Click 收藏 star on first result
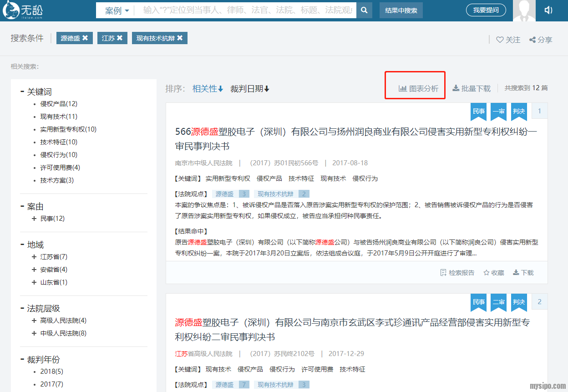The height and width of the screenshot is (392, 568). click(487, 273)
